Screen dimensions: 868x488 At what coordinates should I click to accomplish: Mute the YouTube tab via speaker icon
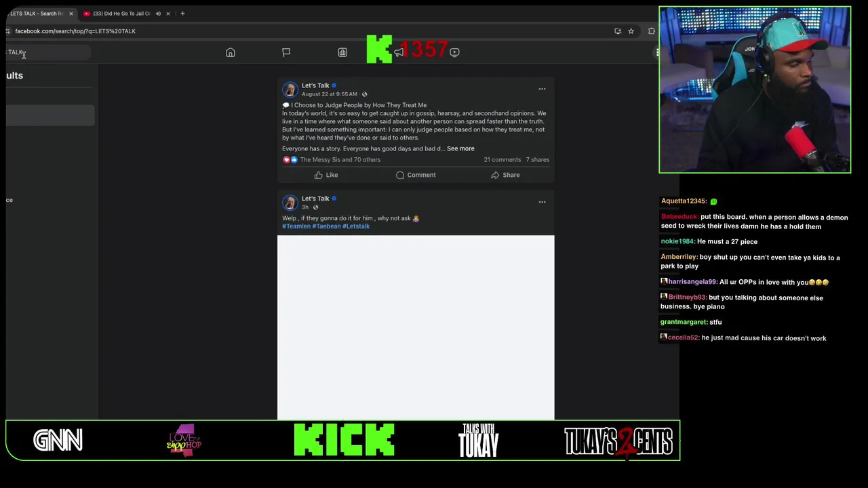pyautogui.click(x=158, y=14)
